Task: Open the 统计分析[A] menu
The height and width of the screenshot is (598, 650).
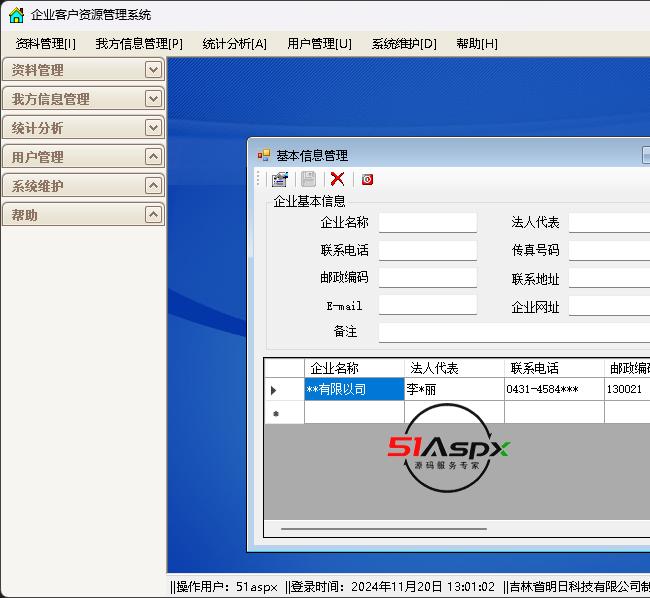Action: [x=235, y=44]
